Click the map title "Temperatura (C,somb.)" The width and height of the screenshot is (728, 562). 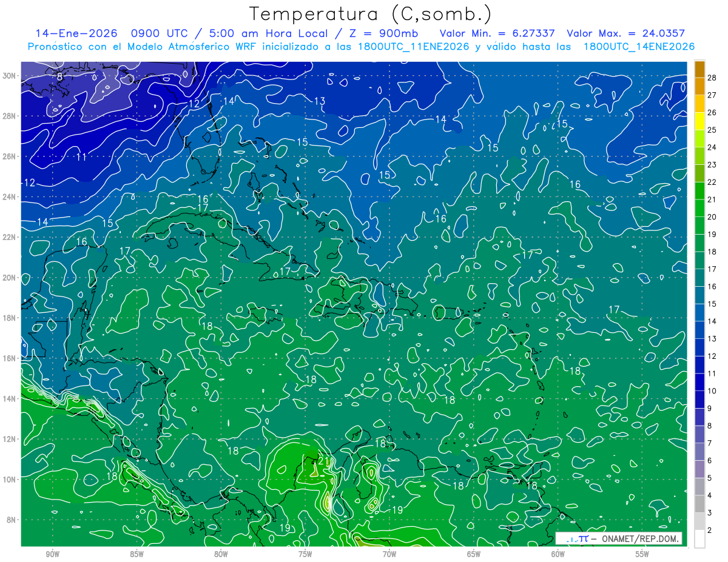point(371,14)
